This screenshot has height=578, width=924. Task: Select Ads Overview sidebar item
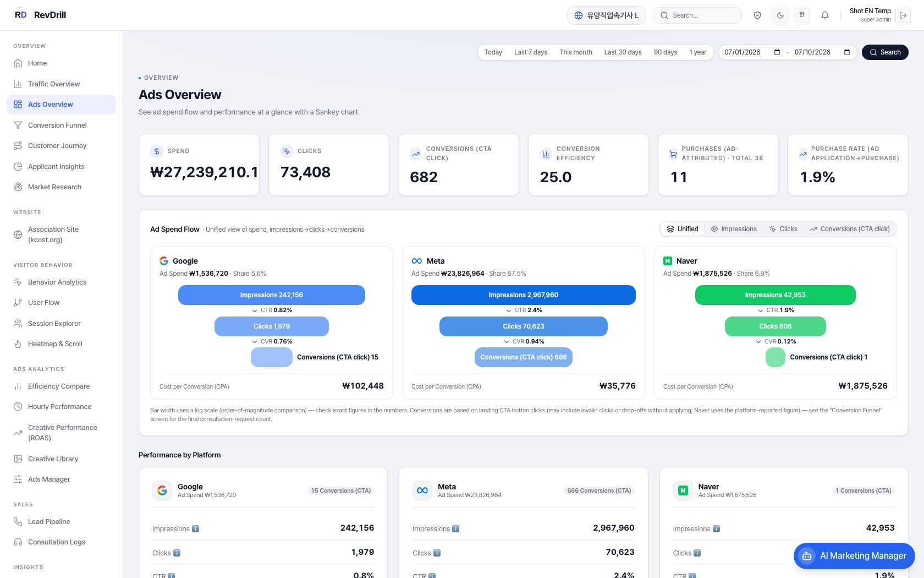[x=61, y=105]
